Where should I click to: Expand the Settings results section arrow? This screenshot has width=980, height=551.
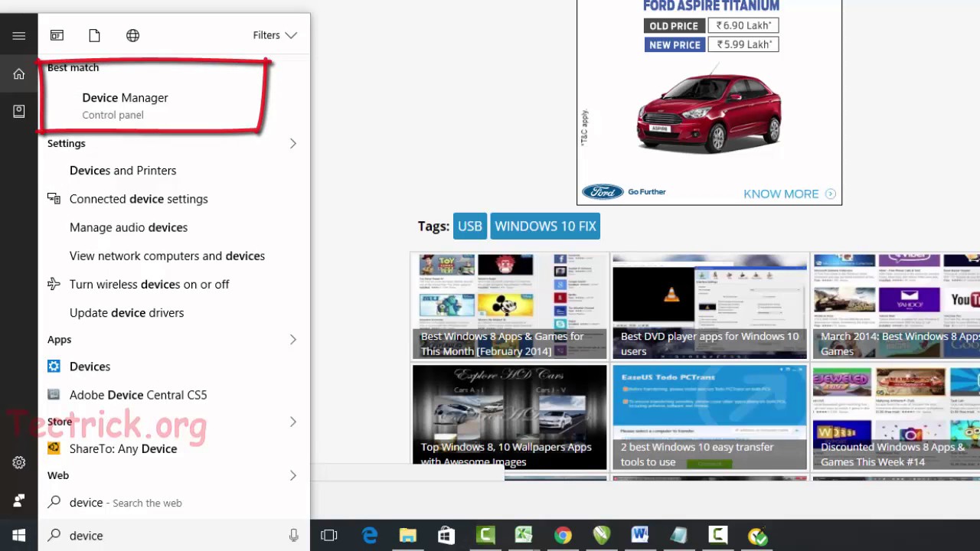pos(292,143)
